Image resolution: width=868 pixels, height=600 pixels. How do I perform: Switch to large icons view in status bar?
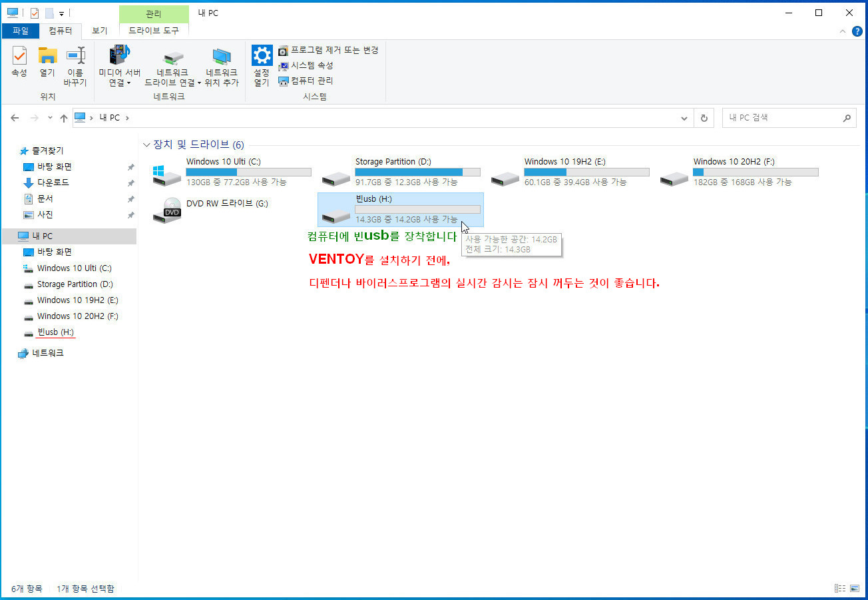853,589
